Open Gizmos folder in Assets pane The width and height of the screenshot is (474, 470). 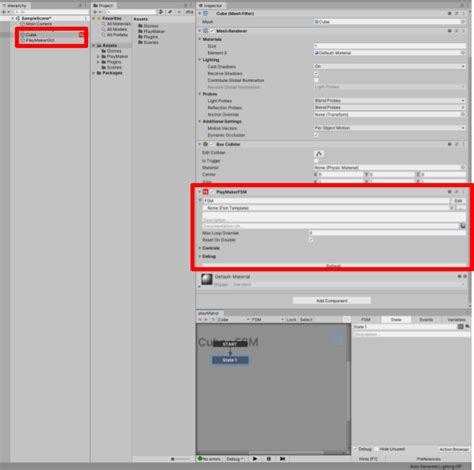[x=148, y=26]
